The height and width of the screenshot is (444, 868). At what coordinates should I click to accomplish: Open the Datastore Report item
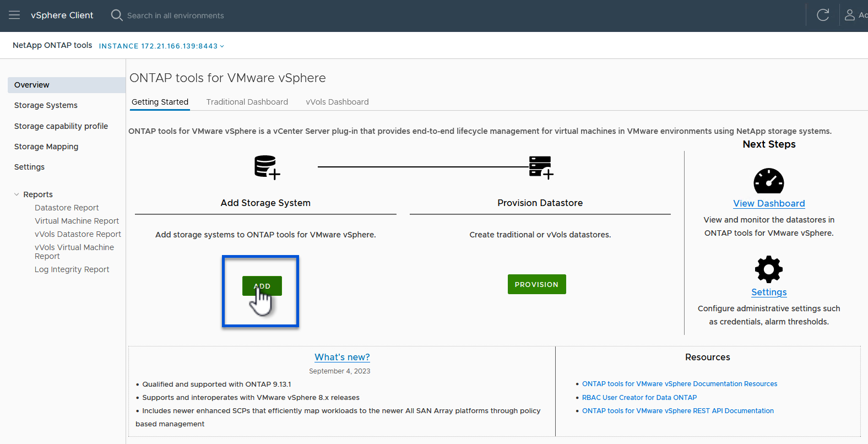(67, 208)
